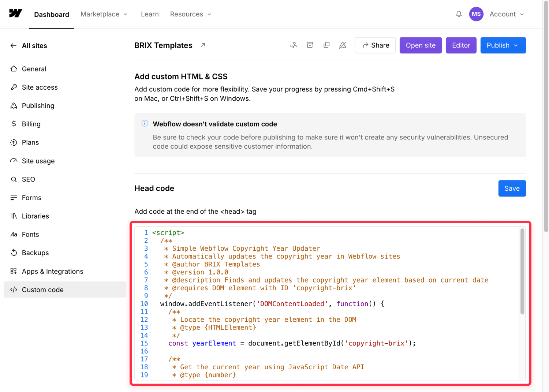Select Custom code in sidebar
This screenshot has width=549, height=392.
click(65, 290)
